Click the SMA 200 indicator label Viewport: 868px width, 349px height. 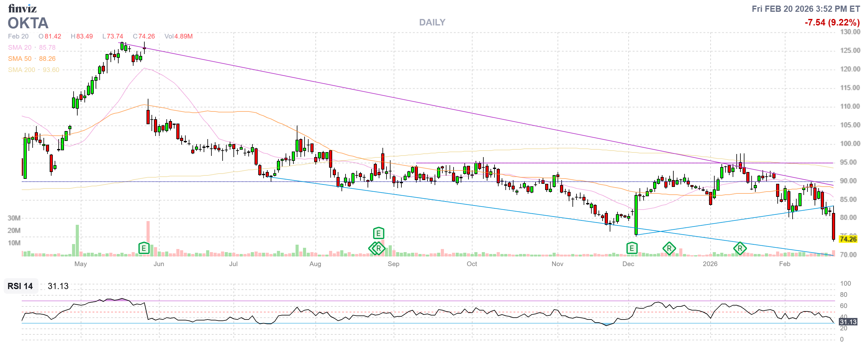(21, 70)
